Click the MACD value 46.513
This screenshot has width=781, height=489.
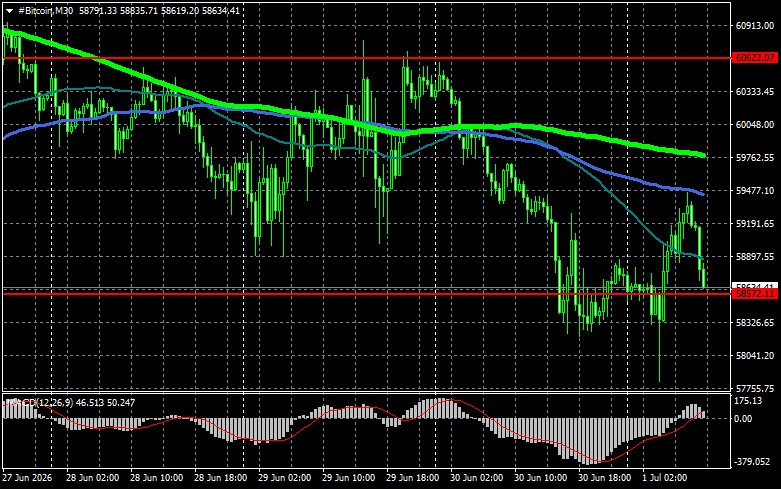pyautogui.click(x=90, y=402)
